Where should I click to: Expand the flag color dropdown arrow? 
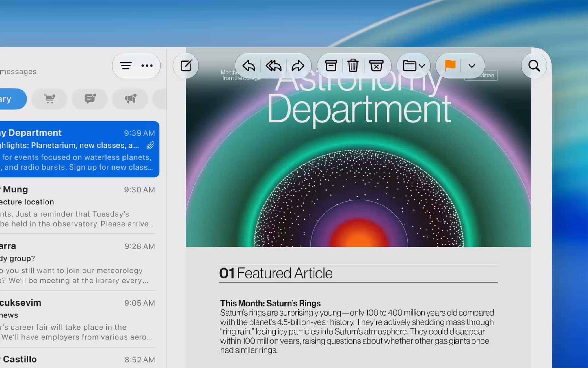coord(472,66)
